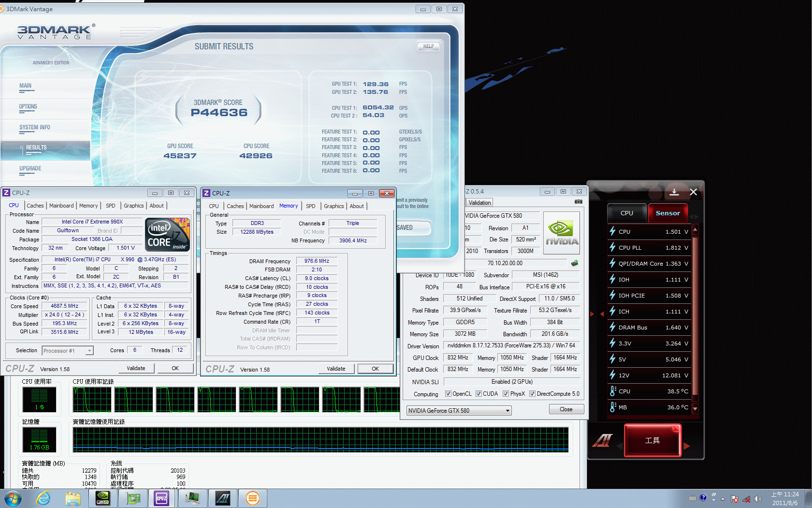Click the green circuit board taskbar icon
Image resolution: width=812 pixels, height=508 pixels.
[133, 498]
